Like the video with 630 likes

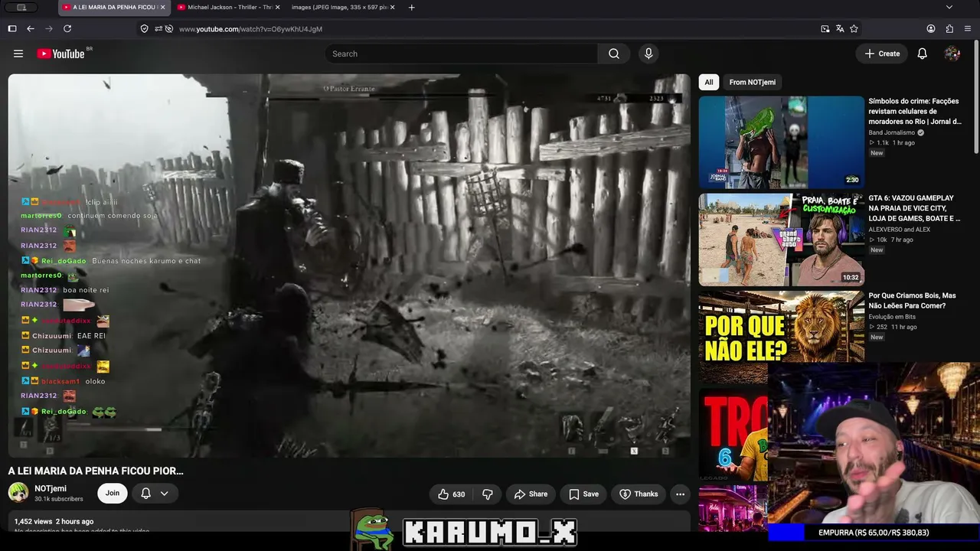(x=451, y=494)
